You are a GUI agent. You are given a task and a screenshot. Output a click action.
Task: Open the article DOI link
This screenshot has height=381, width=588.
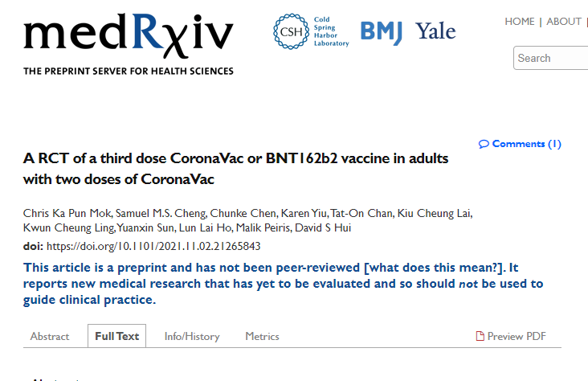pos(153,246)
